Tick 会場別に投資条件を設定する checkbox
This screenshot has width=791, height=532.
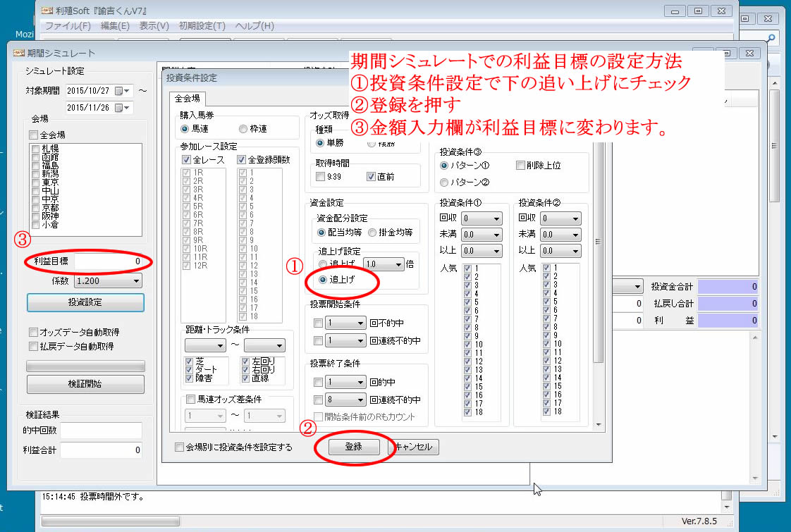click(180, 447)
